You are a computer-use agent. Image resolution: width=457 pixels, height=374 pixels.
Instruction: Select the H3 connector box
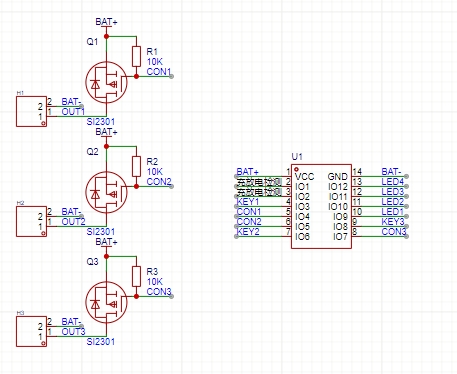[31, 332]
